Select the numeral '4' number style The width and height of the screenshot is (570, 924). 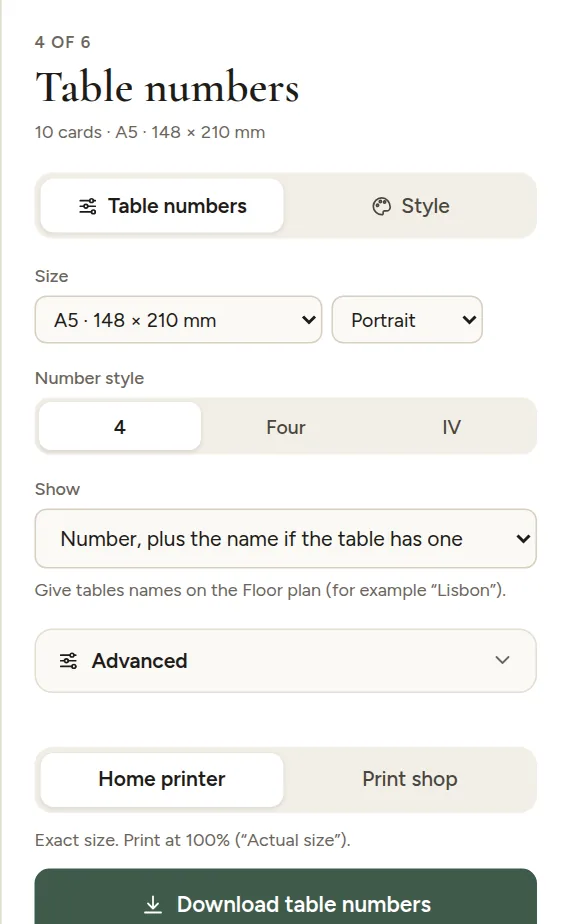pos(120,427)
